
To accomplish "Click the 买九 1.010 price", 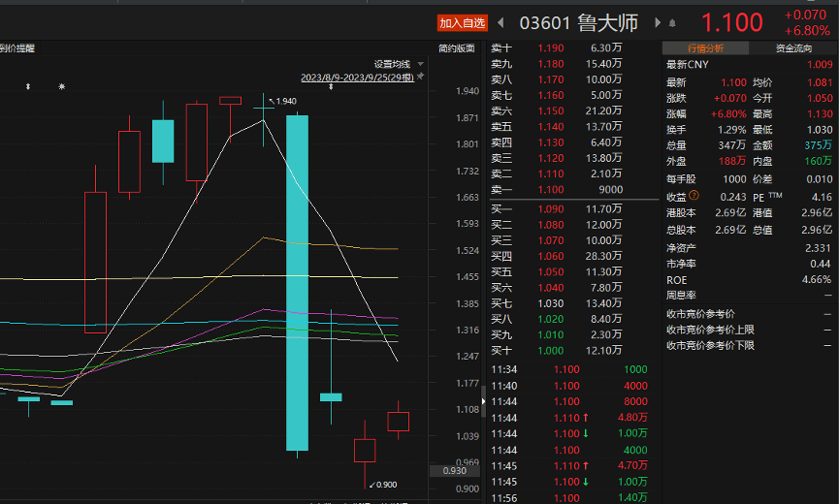I will pos(551,335).
